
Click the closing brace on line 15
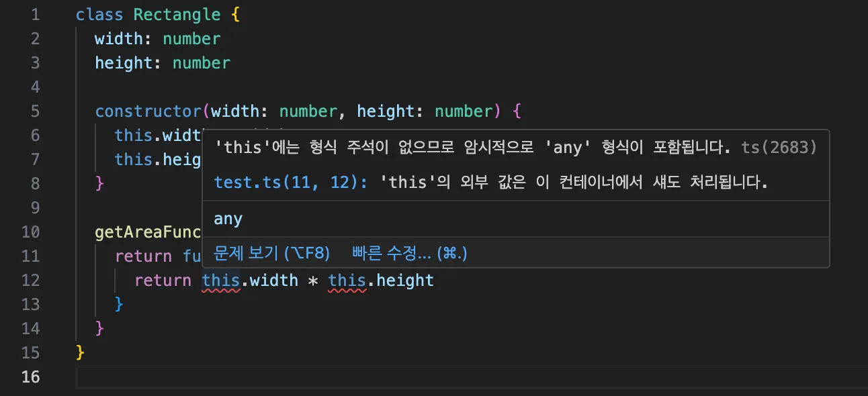pyautogui.click(x=79, y=352)
